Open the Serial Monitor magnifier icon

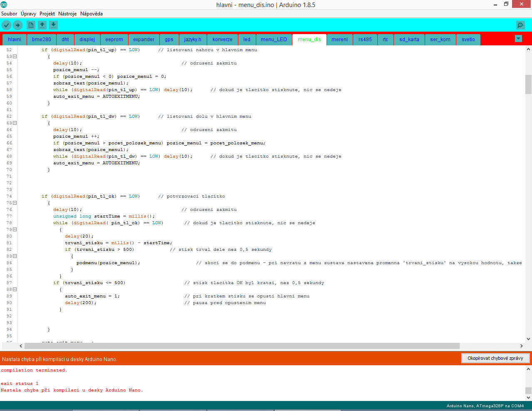(x=520, y=25)
